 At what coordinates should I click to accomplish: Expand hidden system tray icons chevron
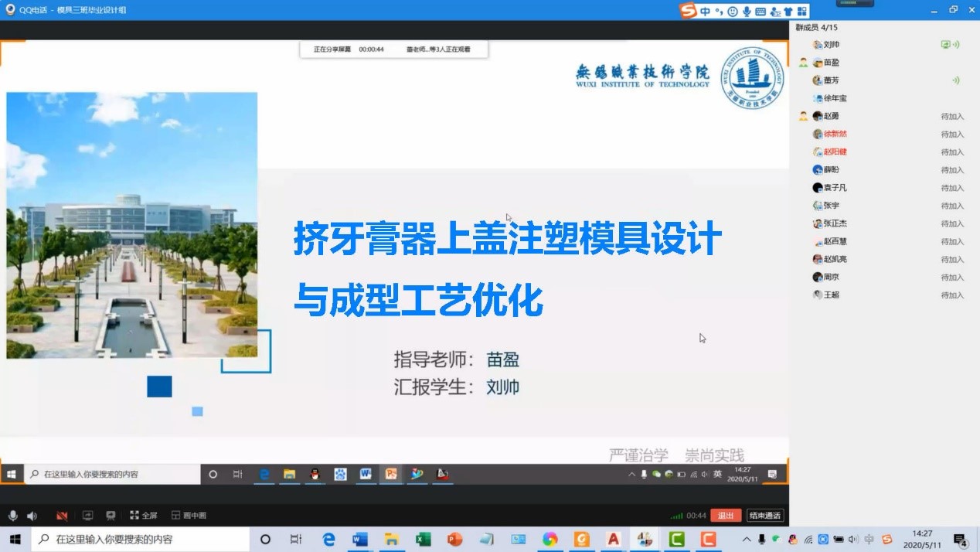pyautogui.click(x=747, y=539)
